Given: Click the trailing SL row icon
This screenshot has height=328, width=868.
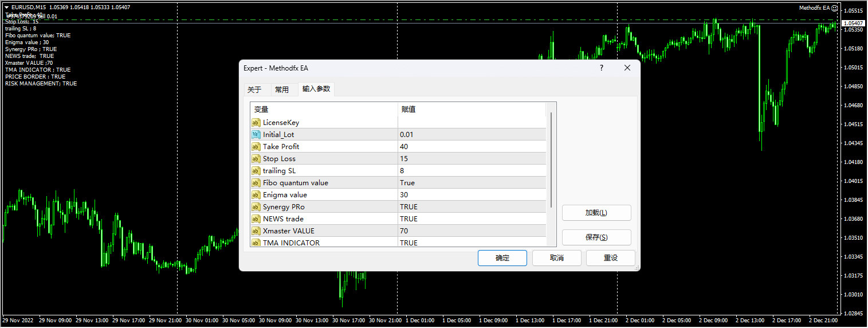Looking at the screenshot, I should tap(256, 171).
